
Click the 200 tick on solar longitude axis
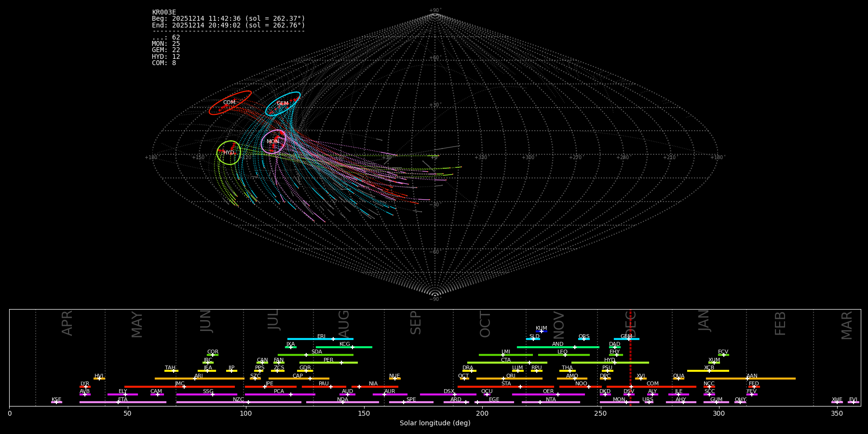point(482,413)
